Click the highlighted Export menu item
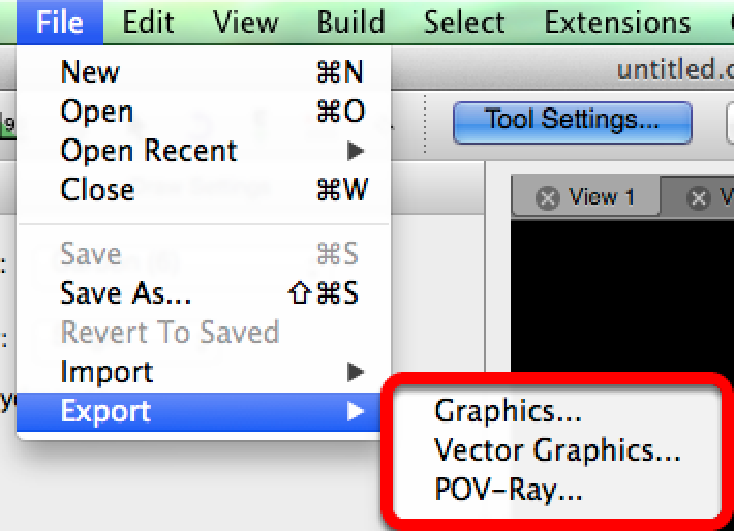Viewport: 734px width, 532px height. [x=106, y=411]
